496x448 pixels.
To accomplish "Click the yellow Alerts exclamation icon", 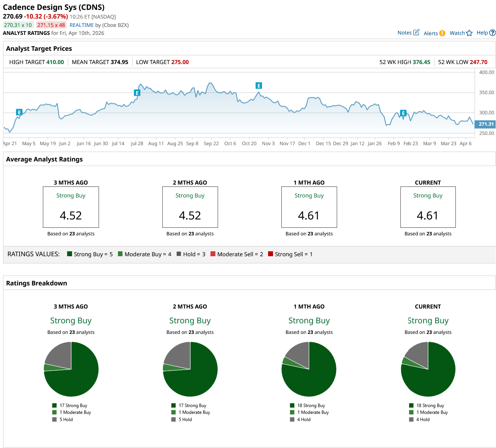I will 442,33.
